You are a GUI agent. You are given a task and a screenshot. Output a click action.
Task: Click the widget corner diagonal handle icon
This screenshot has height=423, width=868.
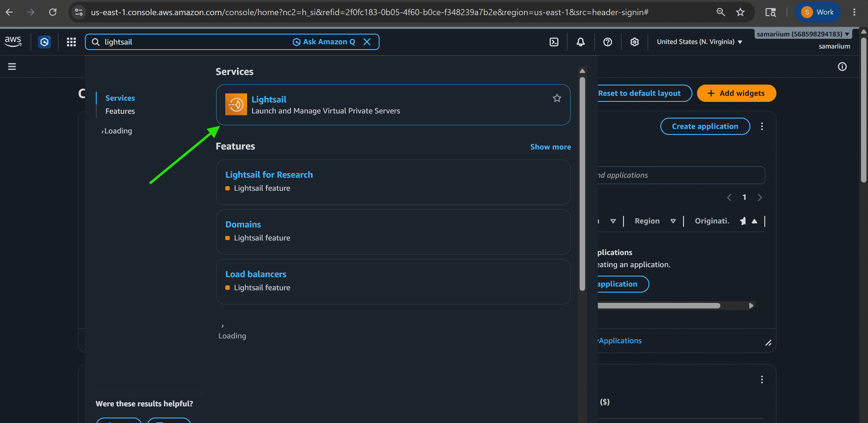[x=768, y=343]
